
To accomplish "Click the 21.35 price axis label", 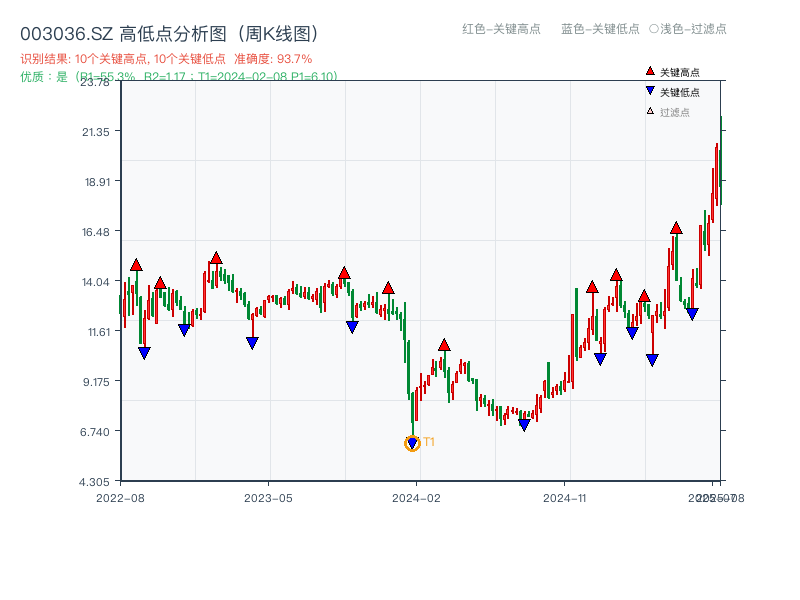I will [96, 132].
